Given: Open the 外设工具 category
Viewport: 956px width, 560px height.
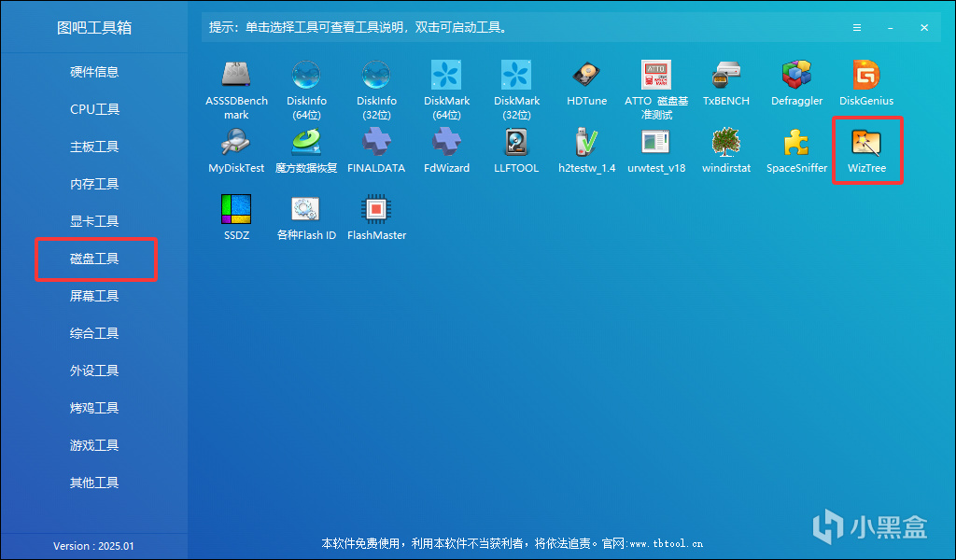Looking at the screenshot, I should tap(94, 371).
